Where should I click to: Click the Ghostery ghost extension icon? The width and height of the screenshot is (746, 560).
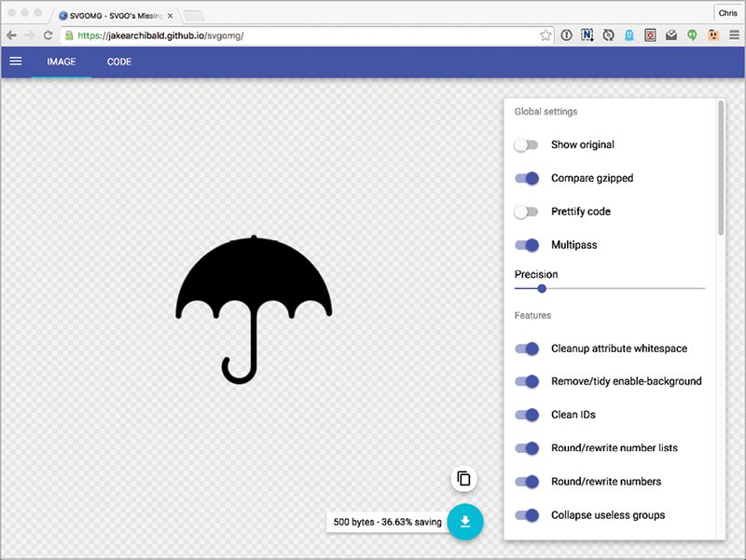pyautogui.click(x=629, y=35)
